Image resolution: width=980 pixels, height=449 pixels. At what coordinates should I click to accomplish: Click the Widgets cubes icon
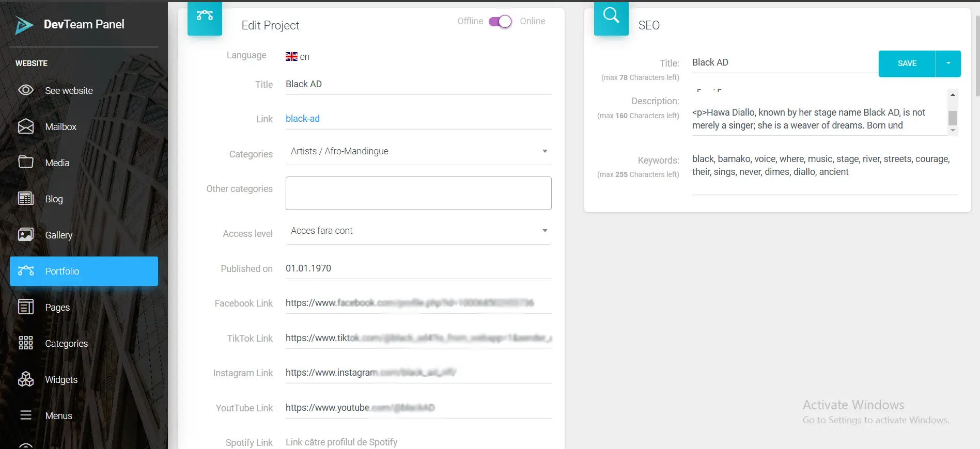pyautogui.click(x=26, y=379)
